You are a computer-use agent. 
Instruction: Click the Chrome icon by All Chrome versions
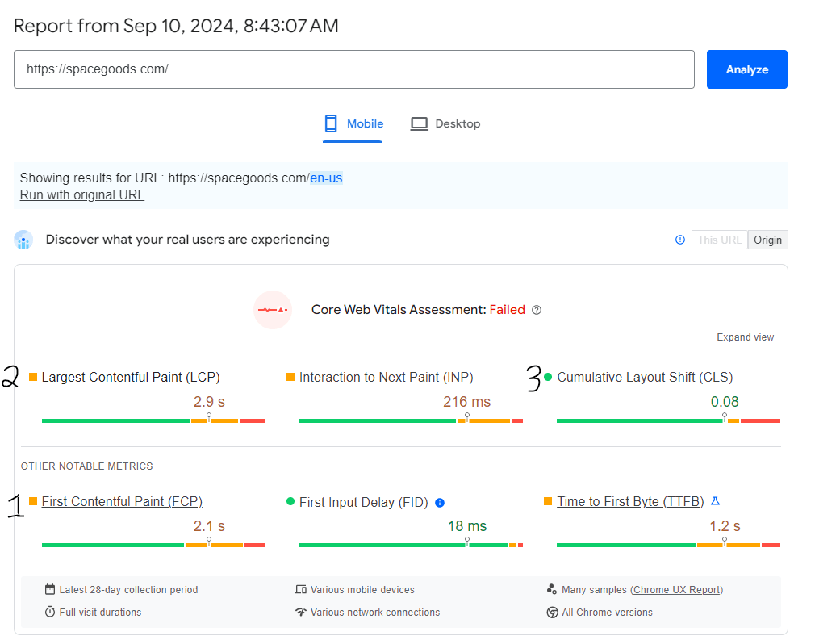tap(552, 613)
